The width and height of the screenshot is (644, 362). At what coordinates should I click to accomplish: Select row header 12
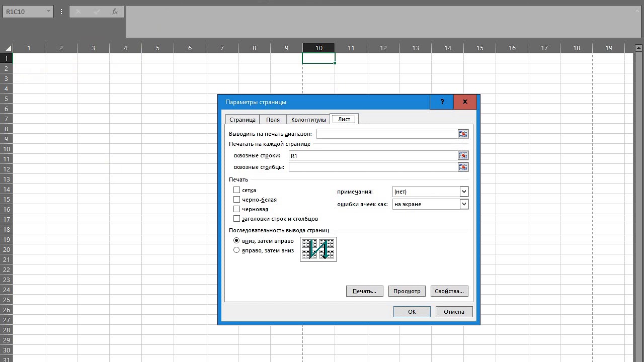coord(7,169)
